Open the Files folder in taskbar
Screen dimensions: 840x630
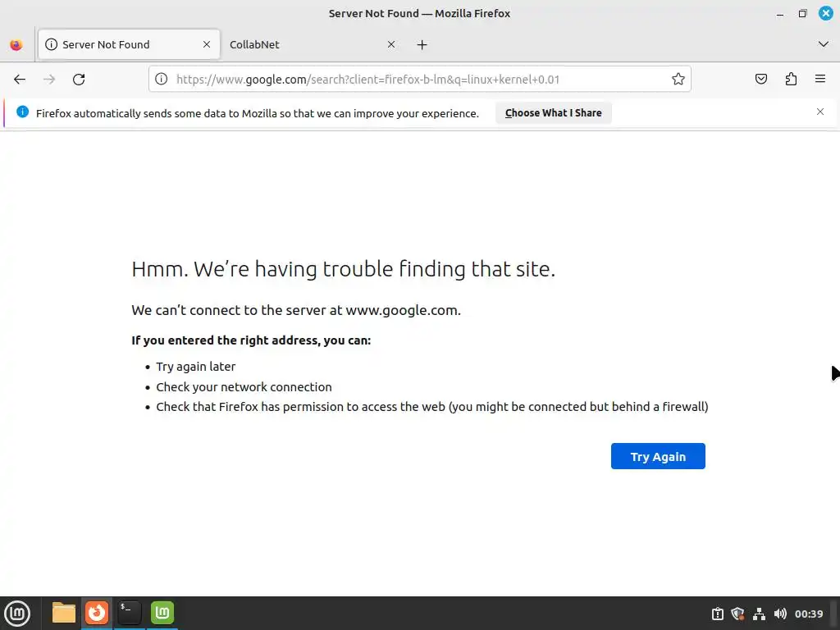click(64, 613)
